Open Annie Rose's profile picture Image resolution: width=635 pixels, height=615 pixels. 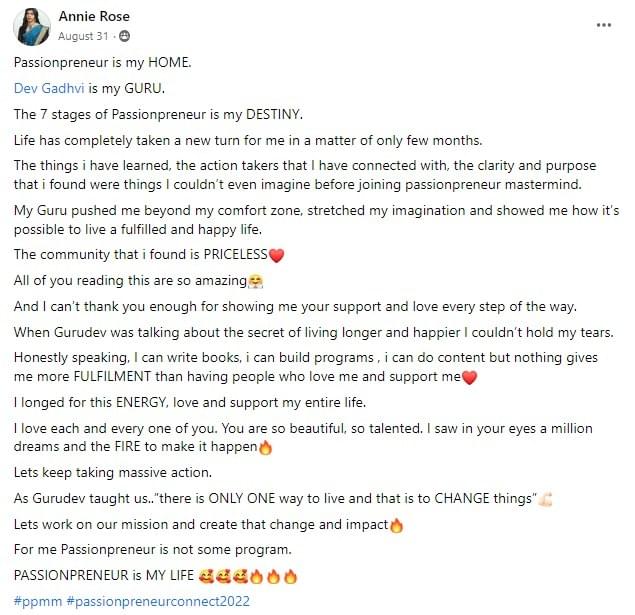coord(32,26)
